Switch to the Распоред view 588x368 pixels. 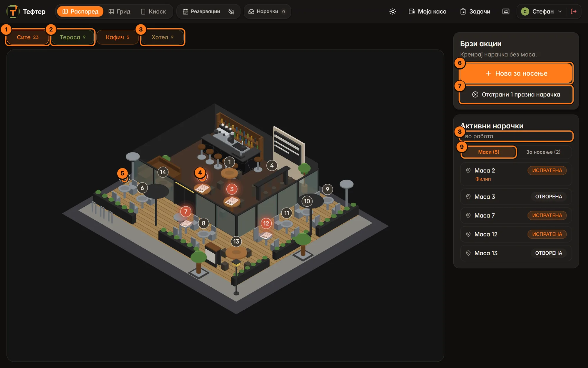click(x=80, y=11)
